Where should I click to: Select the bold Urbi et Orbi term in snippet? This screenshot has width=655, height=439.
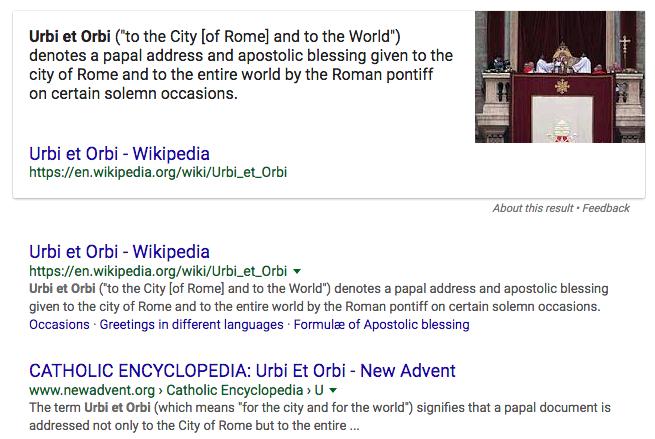click(70, 36)
